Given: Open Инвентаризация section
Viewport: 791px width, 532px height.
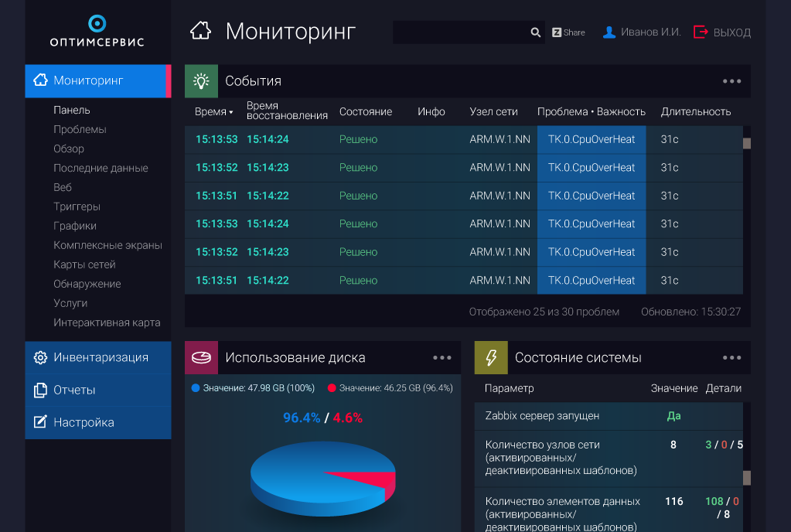Looking at the screenshot, I should coord(98,357).
